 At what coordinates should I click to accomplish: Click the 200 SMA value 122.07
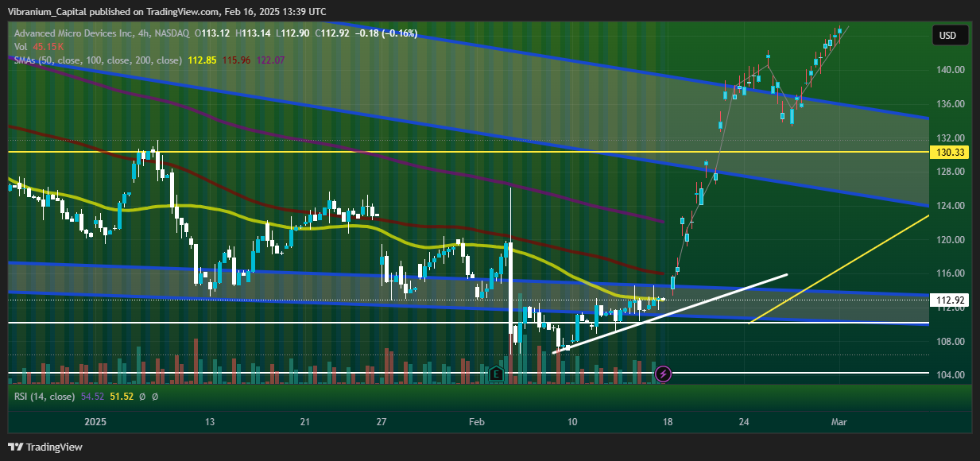coord(270,60)
